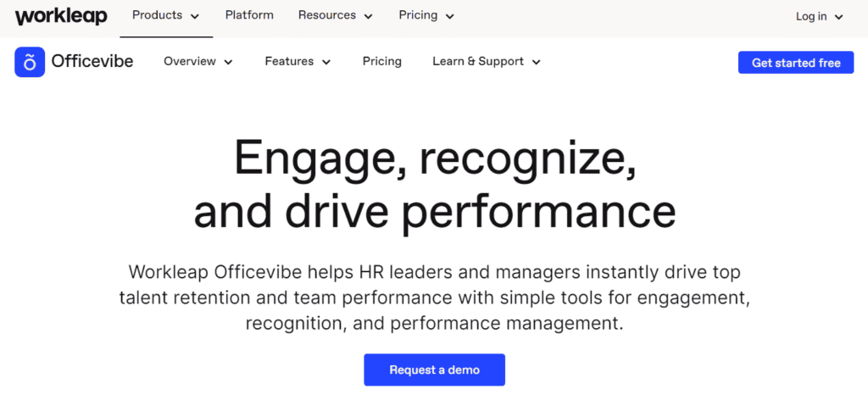This screenshot has height=400, width=868.
Task: Click the Request a demo button
Action: pos(435,369)
